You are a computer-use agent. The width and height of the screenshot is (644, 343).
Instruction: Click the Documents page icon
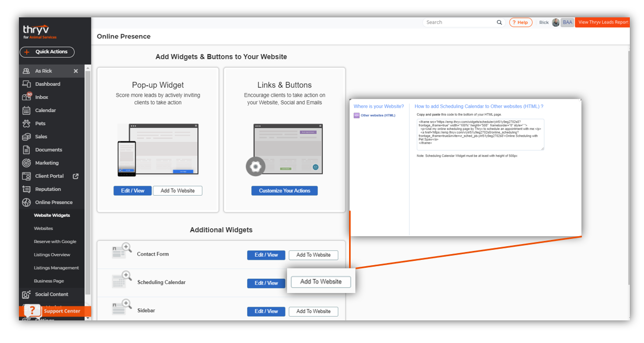[26, 150]
